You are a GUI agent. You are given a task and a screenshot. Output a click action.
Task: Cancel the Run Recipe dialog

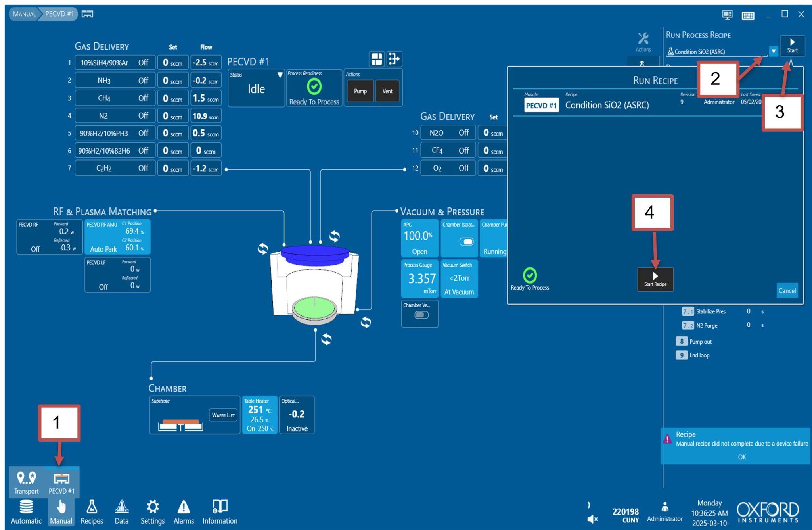click(787, 291)
